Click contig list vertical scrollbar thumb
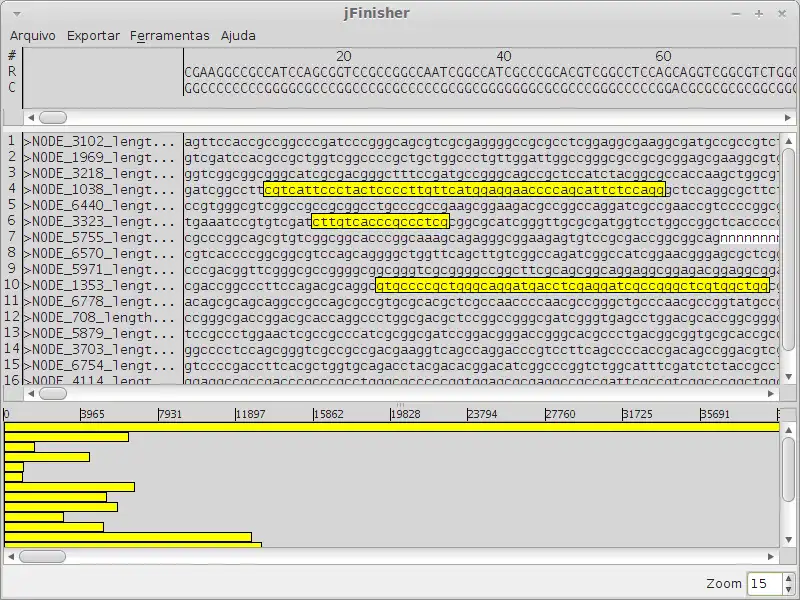800x600 pixels. tap(788, 249)
